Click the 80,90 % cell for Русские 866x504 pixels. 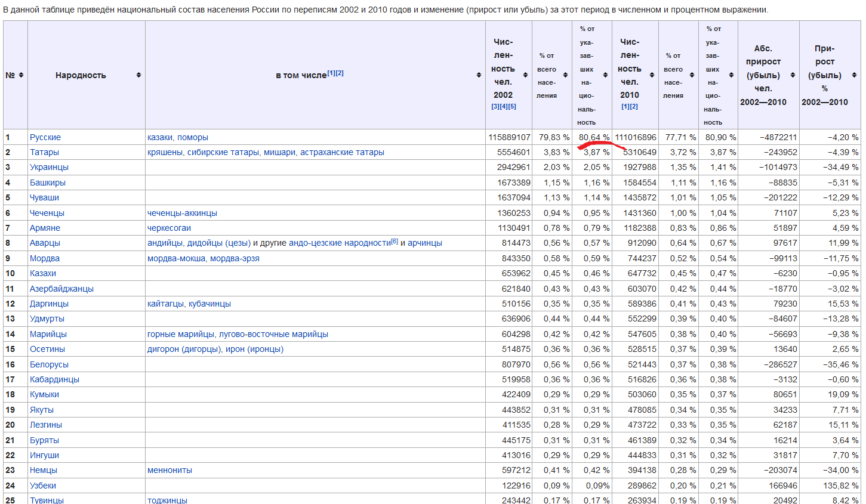720,137
